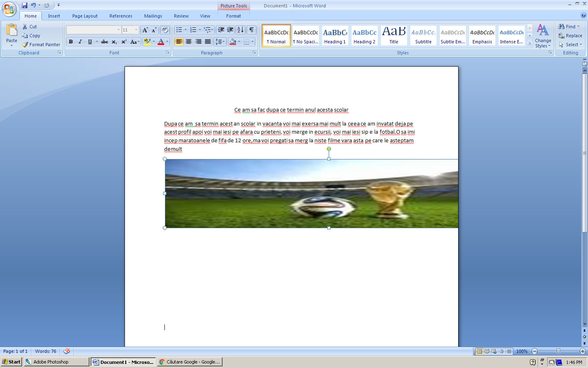This screenshot has height=368, width=588.
Task: Apply bullet list
Action: (179, 30)
